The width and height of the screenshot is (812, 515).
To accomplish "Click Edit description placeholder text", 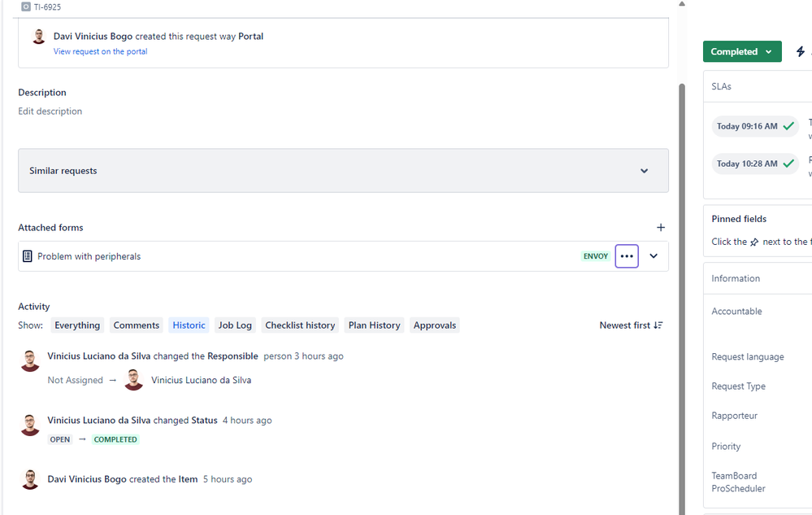I will tap(50, 111).
